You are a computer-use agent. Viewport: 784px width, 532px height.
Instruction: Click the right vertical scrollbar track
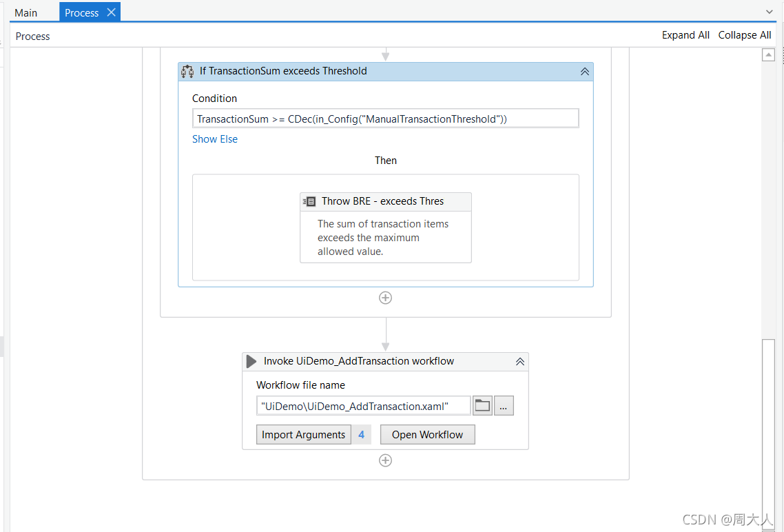click(769, 207)
